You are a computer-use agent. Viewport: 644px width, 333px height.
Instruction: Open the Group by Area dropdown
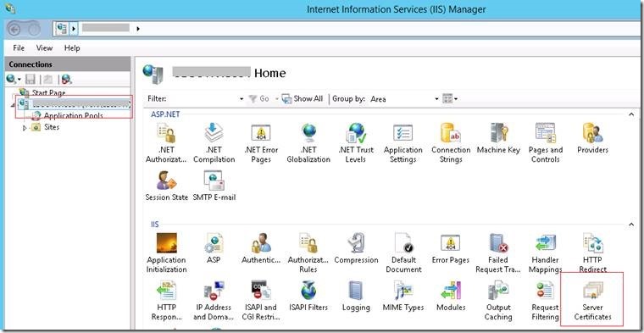[x=436, y=99]
